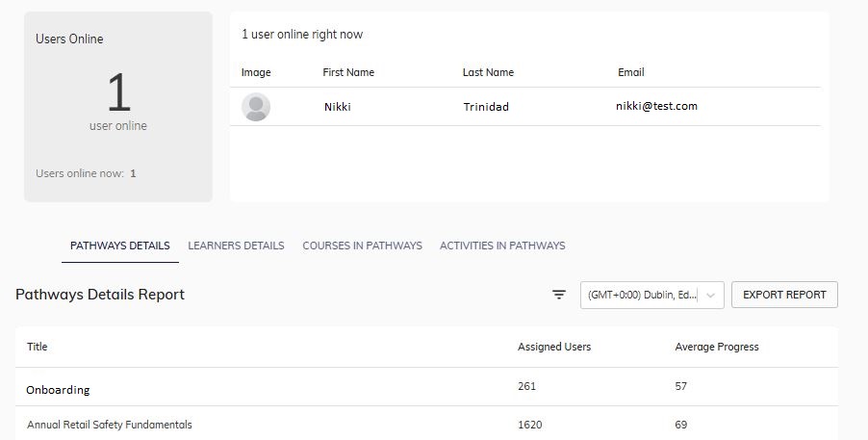The image size is (868, 440).
Task: Sort by Title column header
Action: pyautogui.click(x=38, y=347)
